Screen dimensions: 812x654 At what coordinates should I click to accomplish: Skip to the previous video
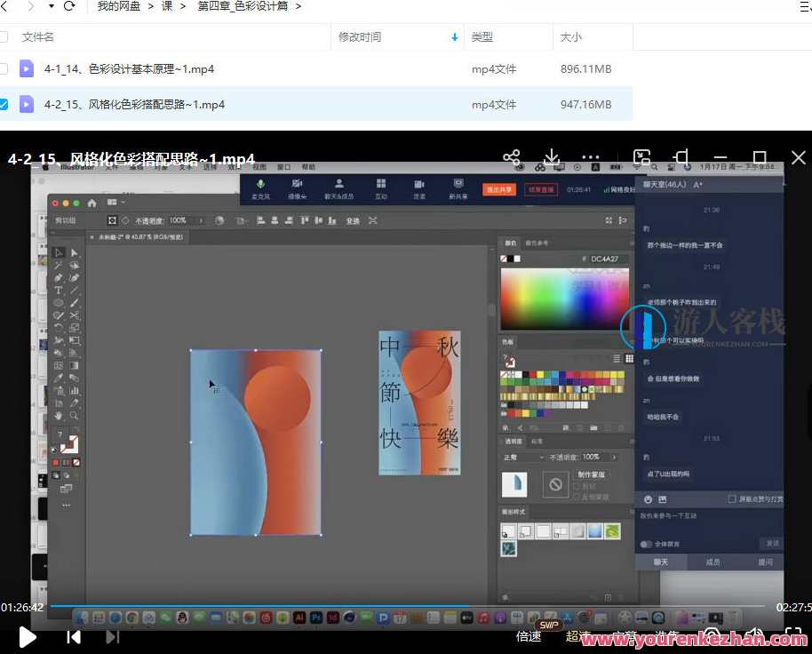point(75,636)
